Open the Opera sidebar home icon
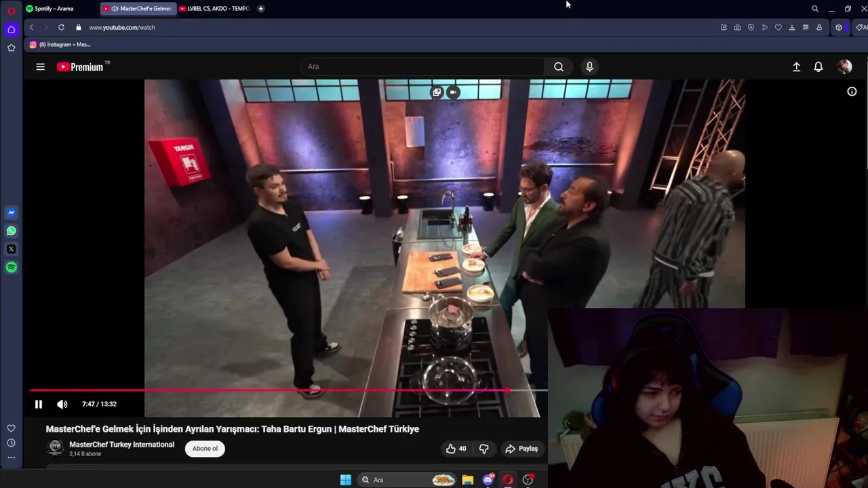 click(x=11, y=29)
